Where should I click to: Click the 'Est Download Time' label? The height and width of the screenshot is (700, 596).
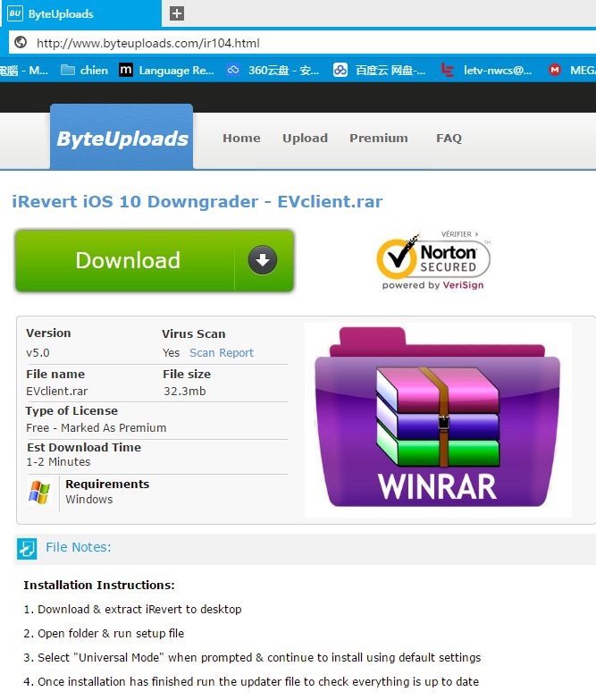click(x=84, y=447)
